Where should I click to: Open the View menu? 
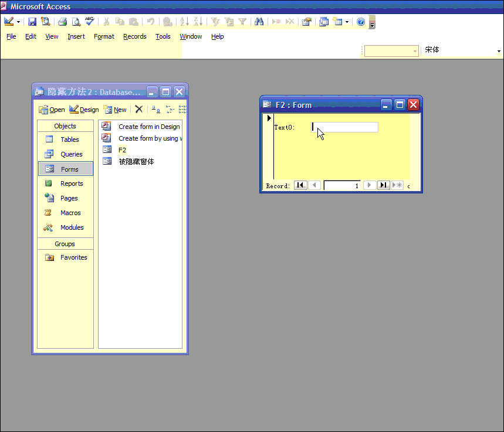coord(52,36)
